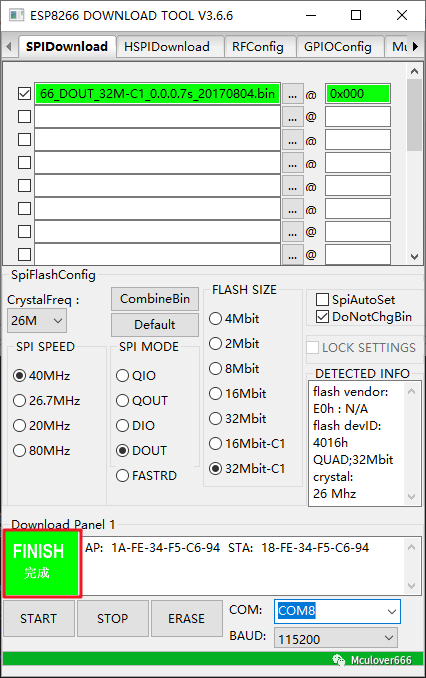This screenshot has width=426, height=678.
Task: Open the RFConfig tab
Action: point(258,47)
